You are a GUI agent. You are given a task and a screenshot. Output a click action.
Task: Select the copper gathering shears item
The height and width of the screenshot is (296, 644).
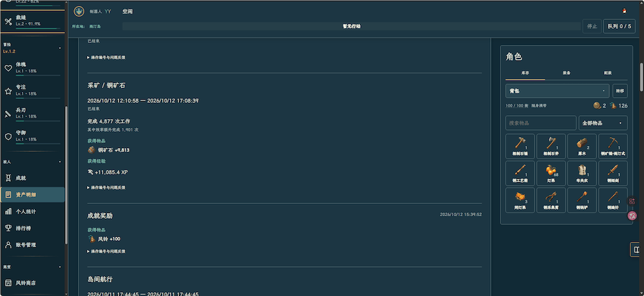click(x=551, y=200)
